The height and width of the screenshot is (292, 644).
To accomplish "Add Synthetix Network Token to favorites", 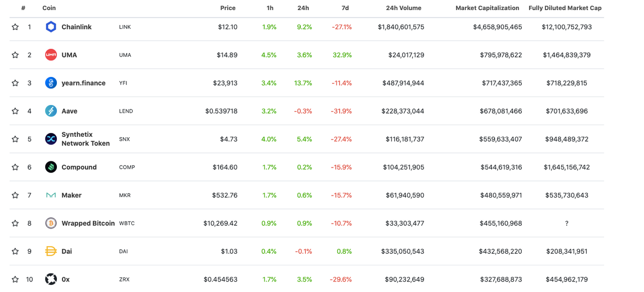I will [x=15, y=139].
